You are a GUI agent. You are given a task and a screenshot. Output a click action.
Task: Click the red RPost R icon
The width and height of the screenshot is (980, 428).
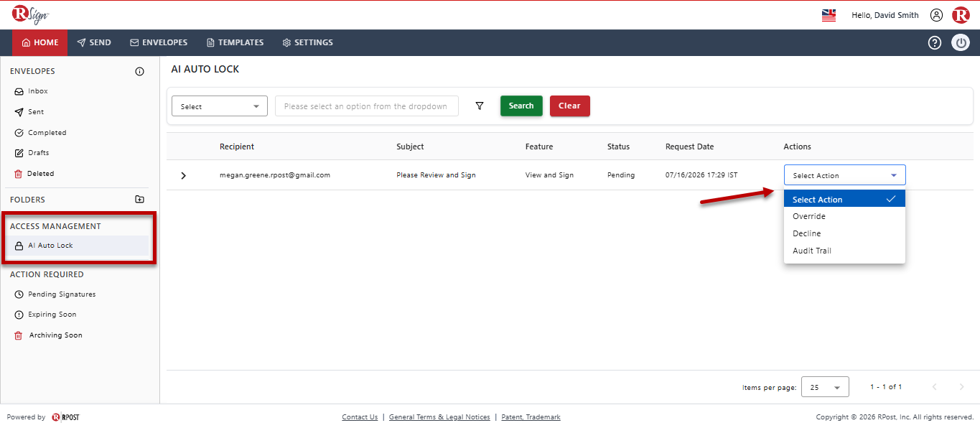click(x=961, y=15)
